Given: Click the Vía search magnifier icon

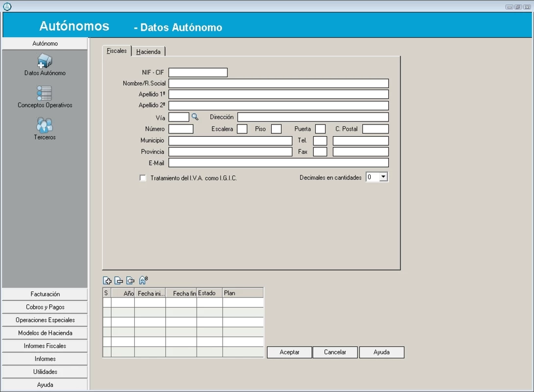Looking at the screenshot, I should pyautogui.click(x=195, y=117).
